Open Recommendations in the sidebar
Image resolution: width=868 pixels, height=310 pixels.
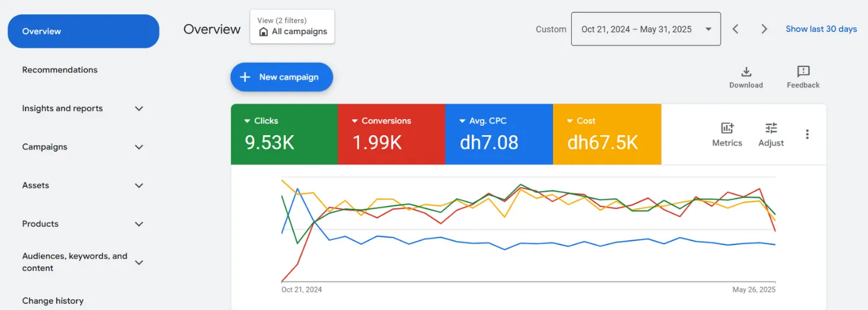[60, 70]
